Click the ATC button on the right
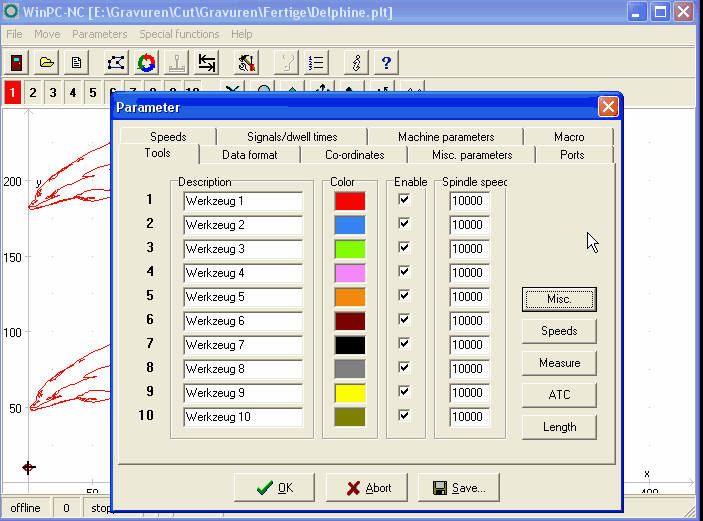703x521 pixels. [559, 395]
